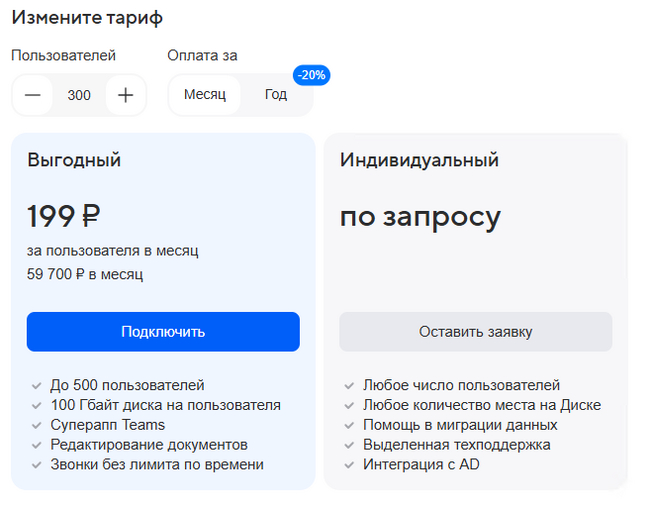650x509 pixels.
Task: Click checkmark beside Помощь в миграции данных
Action: 349,425
